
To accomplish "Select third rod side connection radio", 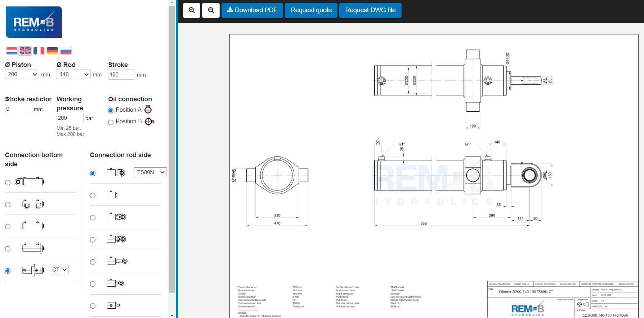I will coord(93,217).
